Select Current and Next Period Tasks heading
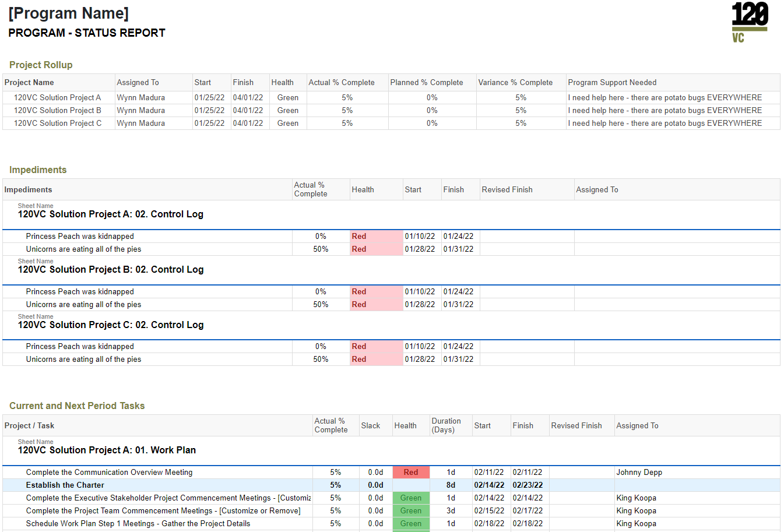This screenshot has height=532, width=784. (x=77, y=406)
